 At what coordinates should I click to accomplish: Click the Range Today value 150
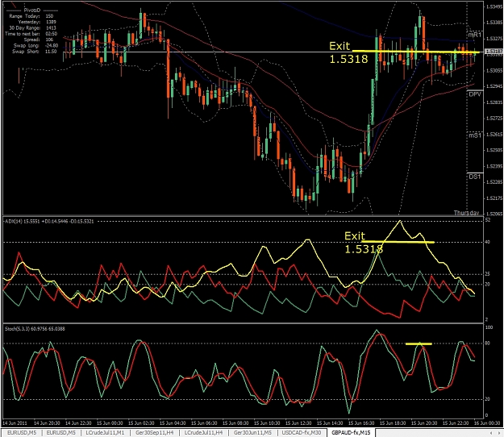point(49,16)
